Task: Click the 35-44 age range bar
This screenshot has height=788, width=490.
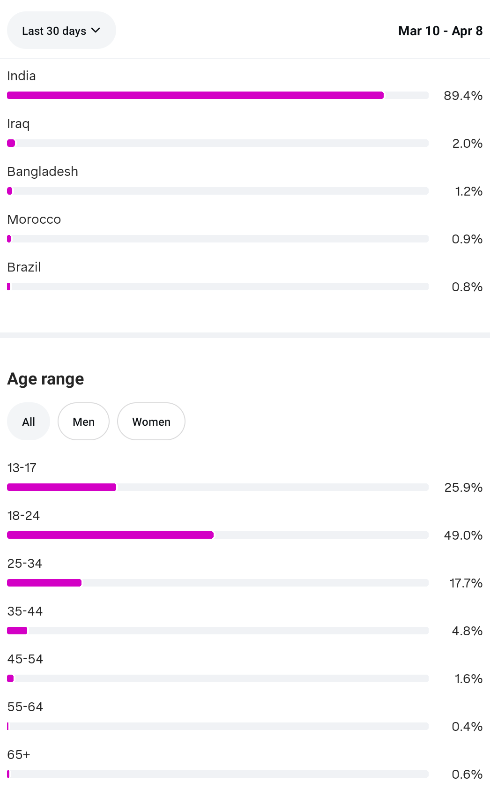Action: click(x=218, y=631)
